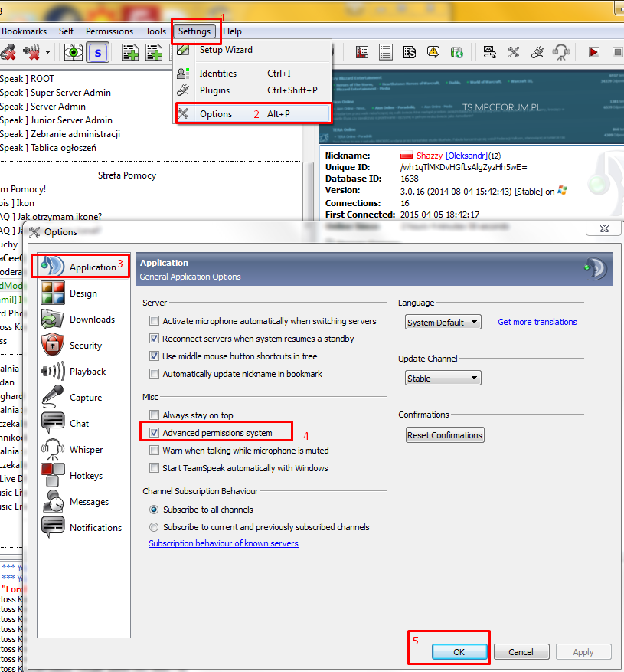Click the headset toolbar icon
Image resolution: width=624 pixels, height=672 pixels.
[x=561, y=52]
